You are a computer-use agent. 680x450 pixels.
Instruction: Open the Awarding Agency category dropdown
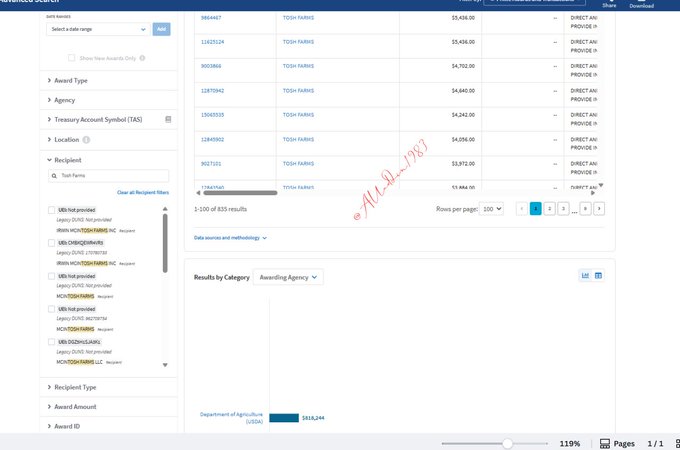click(x=288, y=277)
